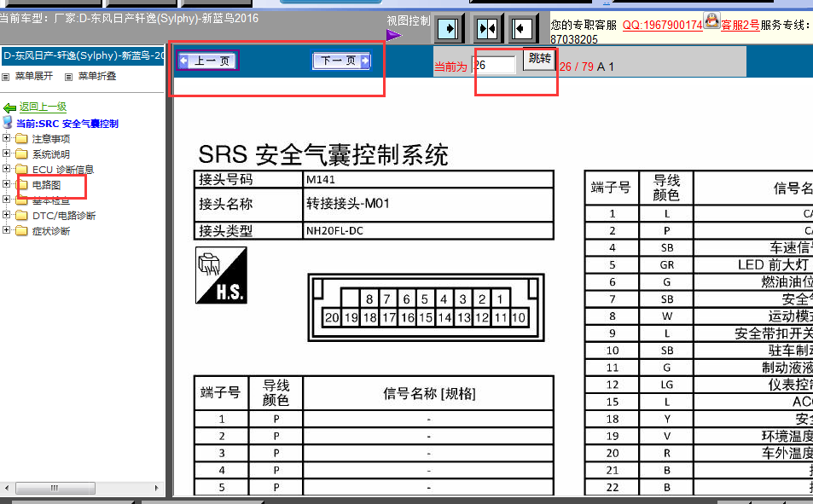
Task: Click the green back arrow icon
Action: [x=10, y=107]
